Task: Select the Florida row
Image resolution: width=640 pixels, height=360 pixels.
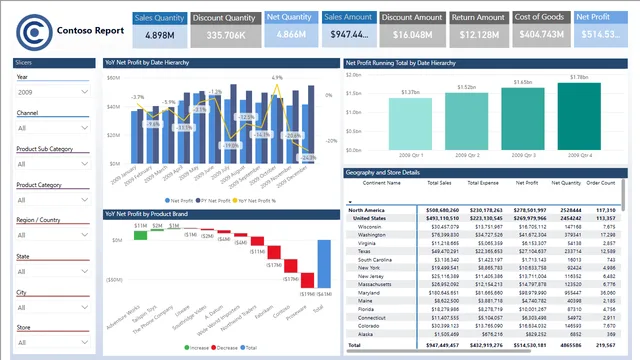Action: coord(482,309)
